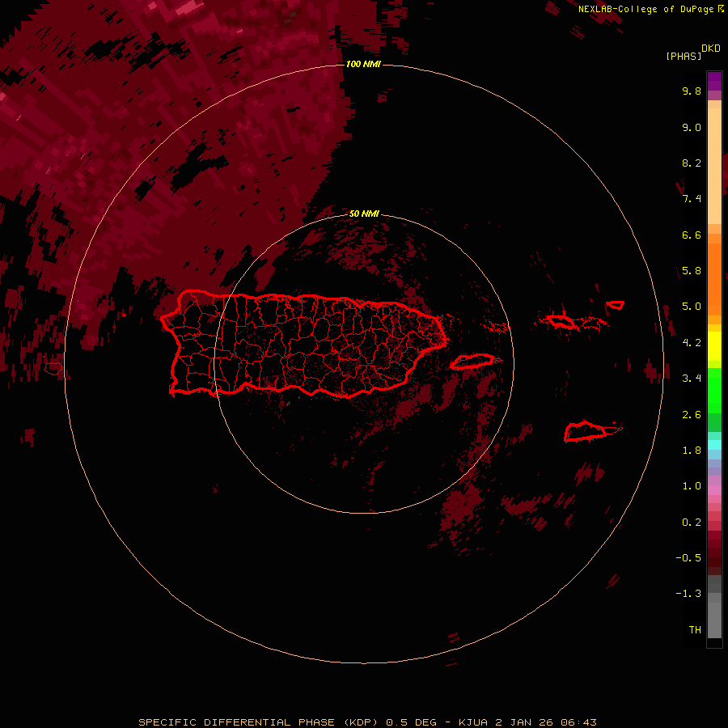Click the Vieques island outline east of Puerto Rico
The width and height of the screenshot is (728, 728).
click(x=472, y=362)
